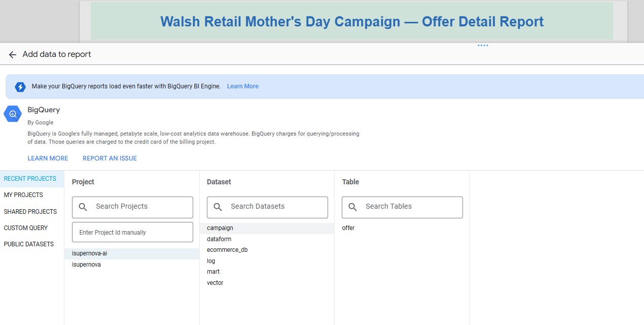Select the RECENT PROJECTS tab
644x325 pixels.
click(32, 179)
